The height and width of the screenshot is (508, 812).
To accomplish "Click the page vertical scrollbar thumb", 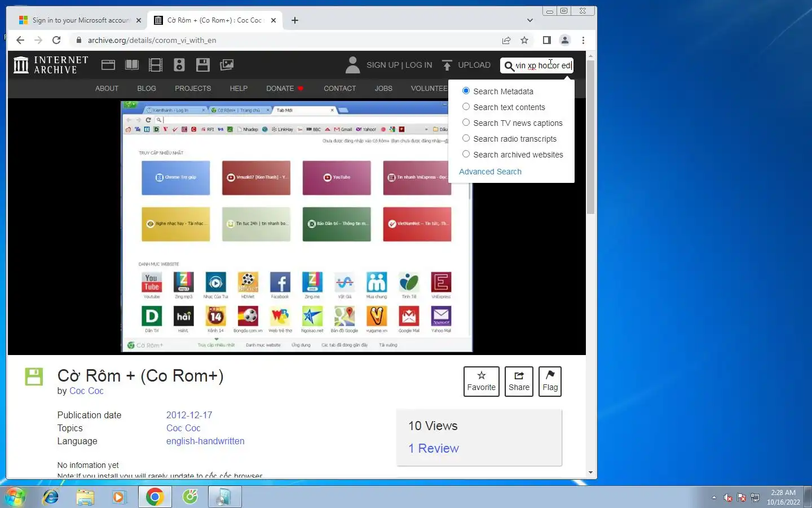I will click(590, 137).
